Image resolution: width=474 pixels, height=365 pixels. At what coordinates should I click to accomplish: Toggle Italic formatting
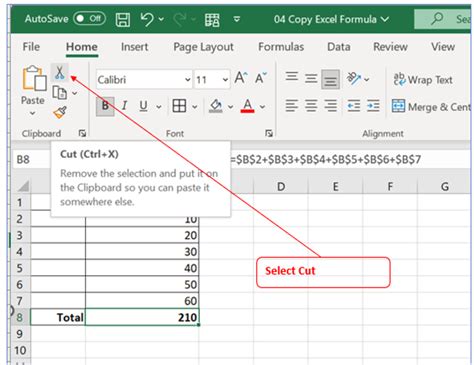coord(124,106)
